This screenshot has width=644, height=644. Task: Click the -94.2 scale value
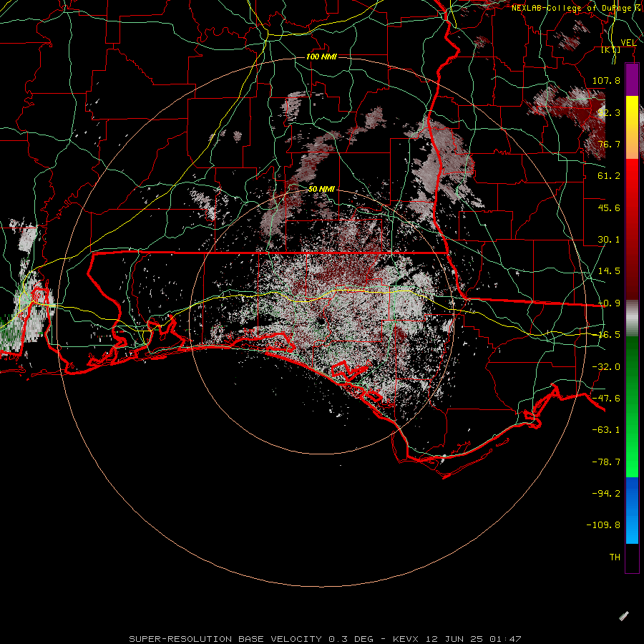(606, 494)
